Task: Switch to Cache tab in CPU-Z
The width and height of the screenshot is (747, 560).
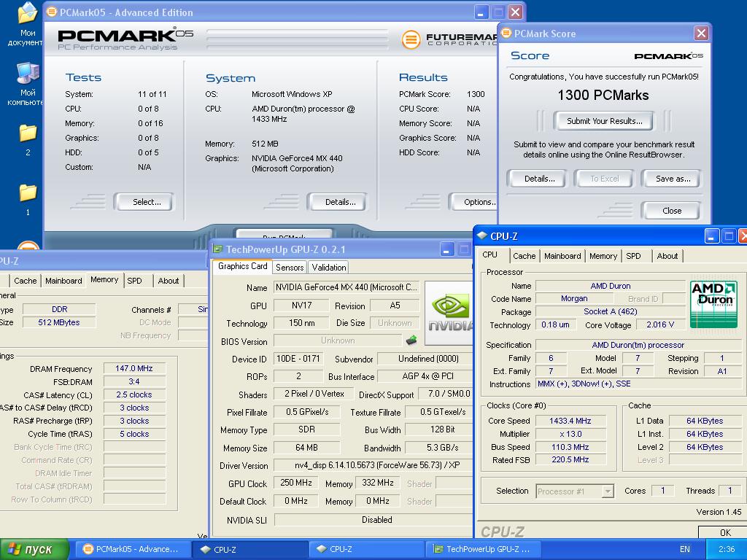Action: pyautogui.click(x=524, y=256)
